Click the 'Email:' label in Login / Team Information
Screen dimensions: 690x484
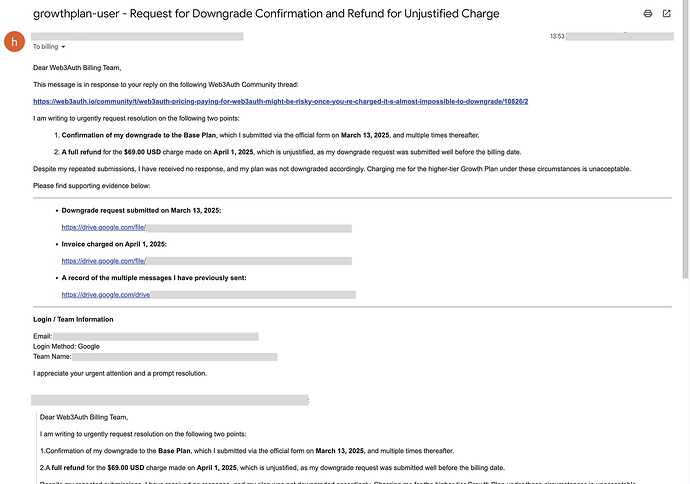(42, 336)
